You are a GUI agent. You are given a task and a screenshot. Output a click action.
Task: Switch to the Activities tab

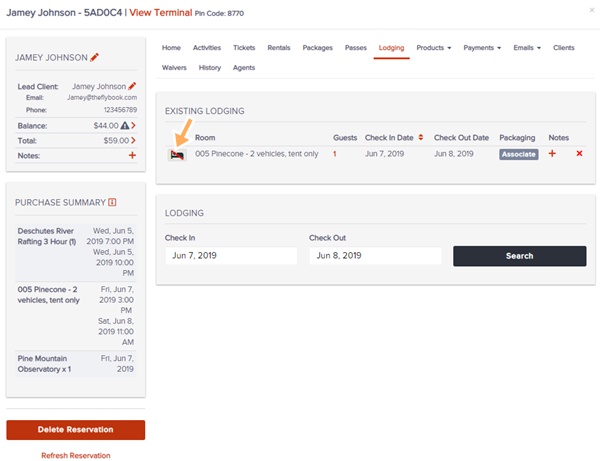tap(207, 48)
